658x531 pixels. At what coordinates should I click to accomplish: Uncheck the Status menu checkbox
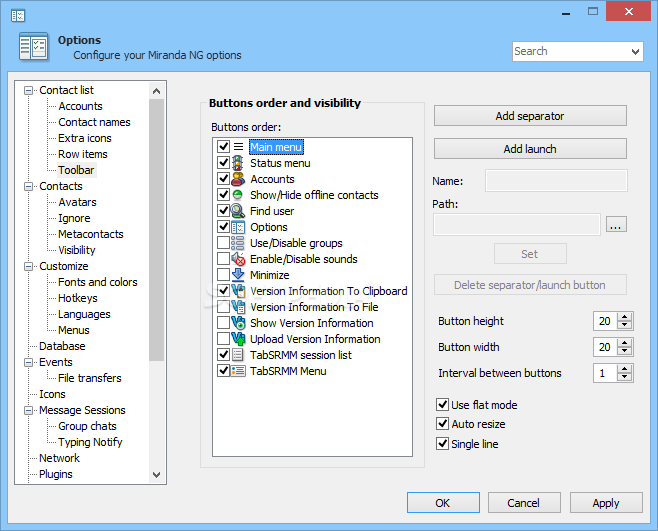pos(223,162)
